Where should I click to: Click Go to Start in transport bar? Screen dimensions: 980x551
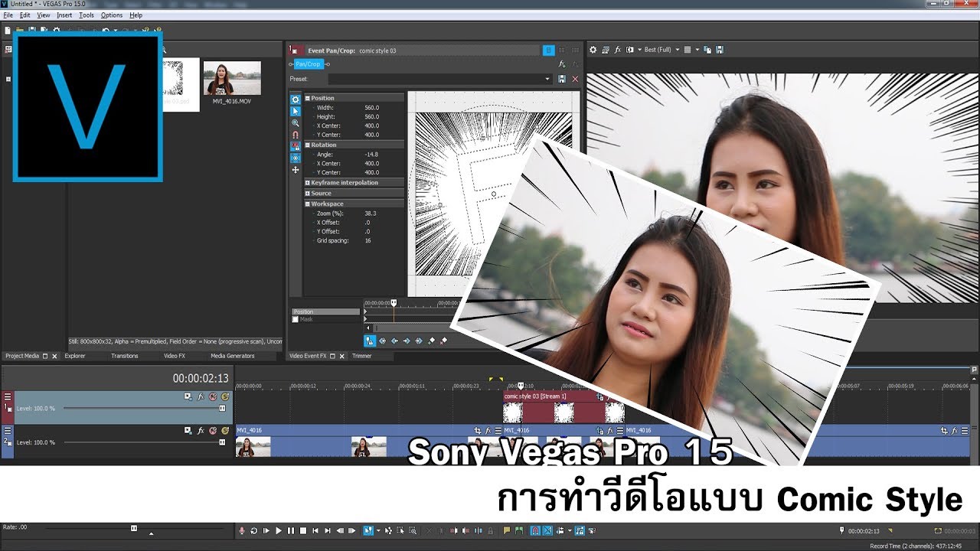point(315,530)
